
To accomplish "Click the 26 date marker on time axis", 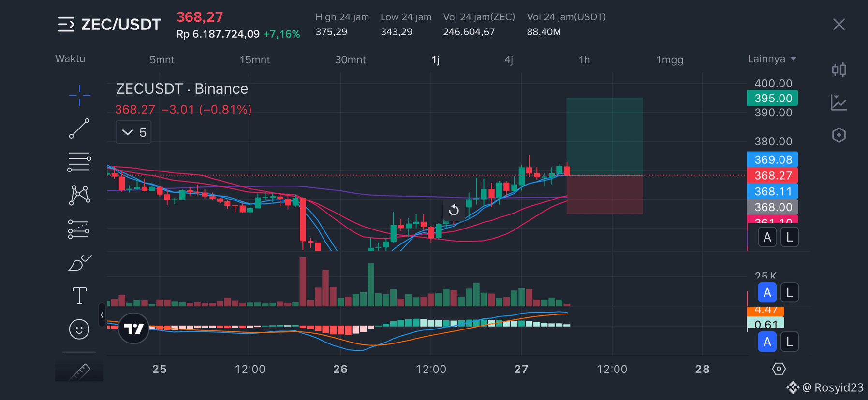I will 340,369.
